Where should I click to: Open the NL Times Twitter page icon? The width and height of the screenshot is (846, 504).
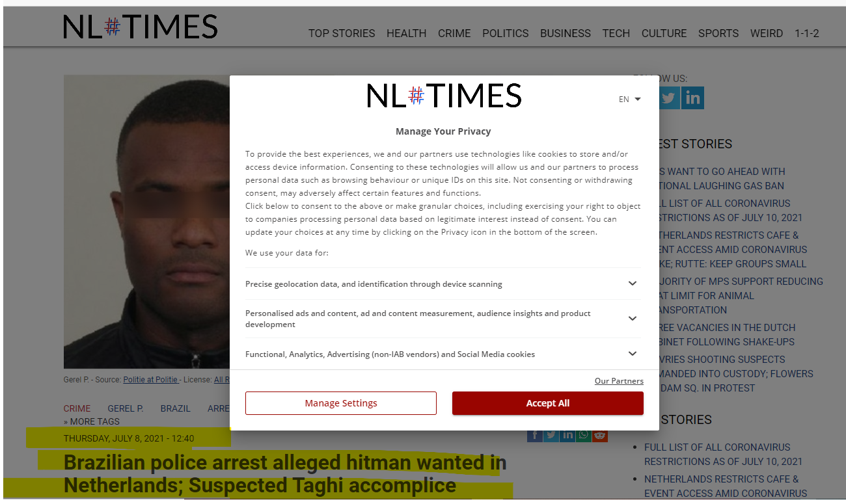click(669, 98)
